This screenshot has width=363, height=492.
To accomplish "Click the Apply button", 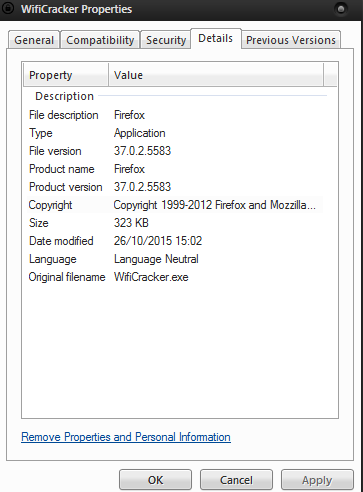I will (317, 480).
